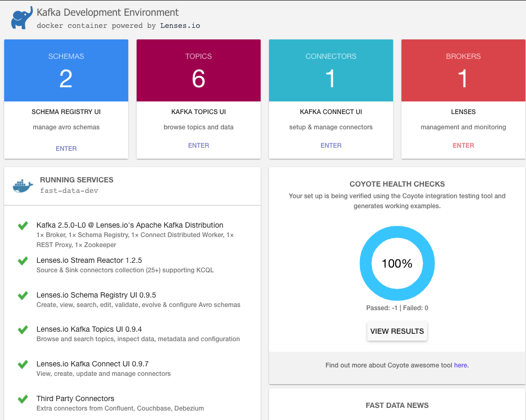Click 'fast-data-dev' label
Viewport: 526px width, 420px height.
coord(69,191)
